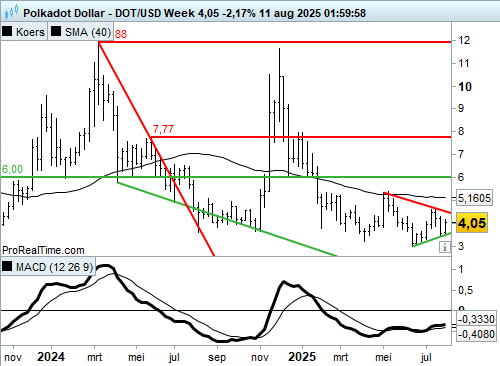The image size is (500, 366).
Task: Open the MACD (12 26 9) indicator label
Action: (54, 267)
